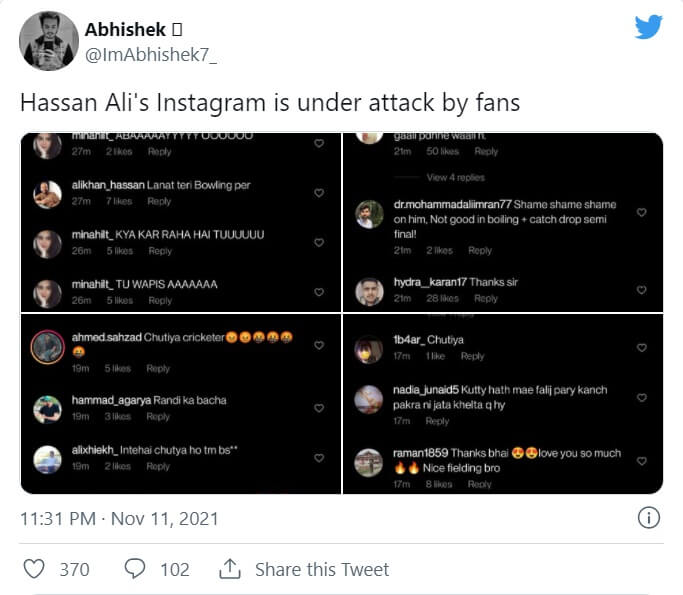Click the Twitter bird logo
The image size is (683, 595).
[x=648, y=28]
